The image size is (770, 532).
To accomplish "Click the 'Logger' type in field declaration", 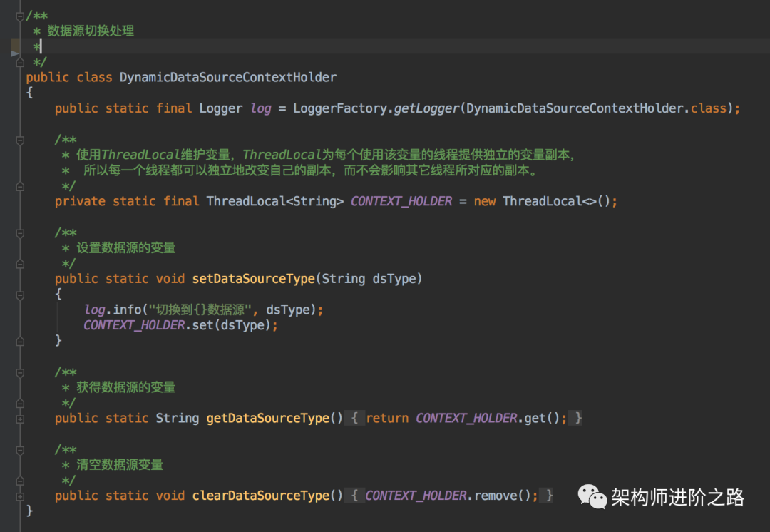I will click(220, 108).
